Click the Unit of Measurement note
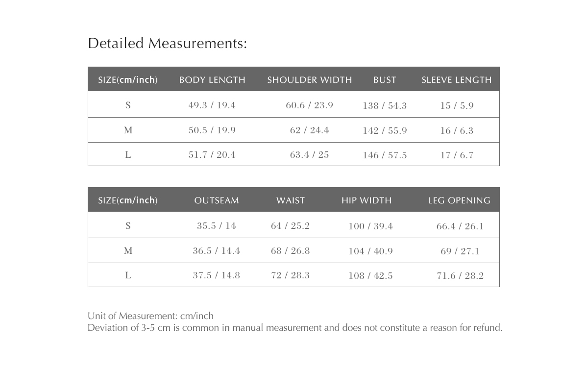 pyautogui.click(x=151, y=316)
